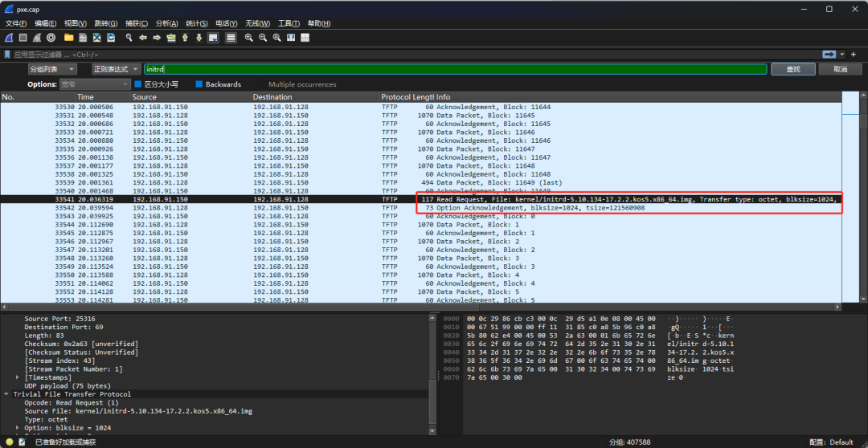Go to next packet green arrow
Image resolution: width=868 pixels, height=448 pixels.
click(x=157, y=38)
